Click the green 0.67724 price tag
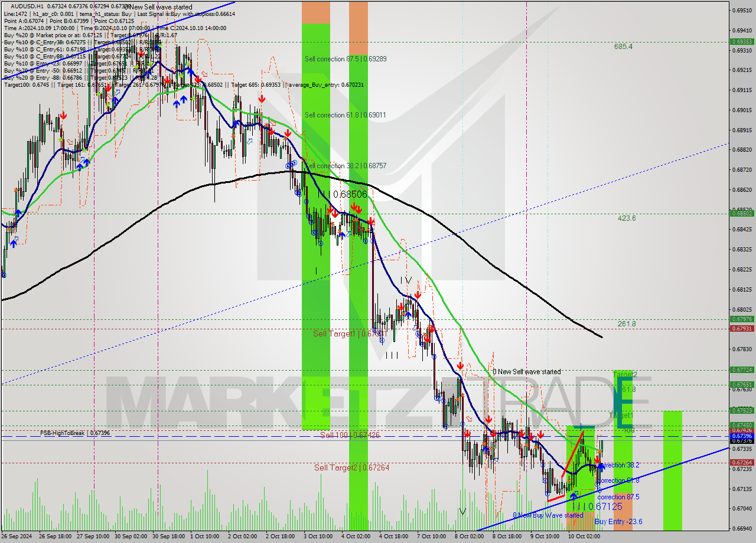Image resolution: width=756 pixels, height=543 pixels. click(x=742, y=370)
